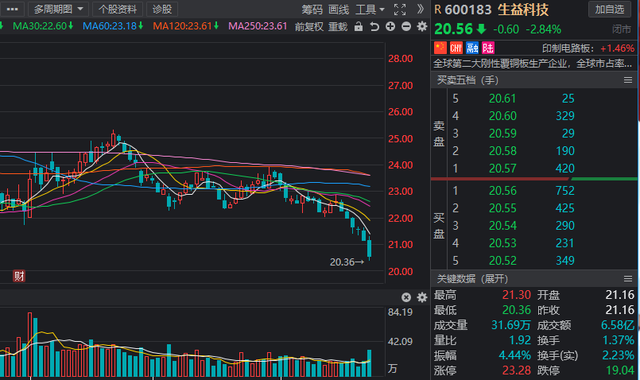
Task: Open the 多周期图 dropdown
Action: coord(58,9)
